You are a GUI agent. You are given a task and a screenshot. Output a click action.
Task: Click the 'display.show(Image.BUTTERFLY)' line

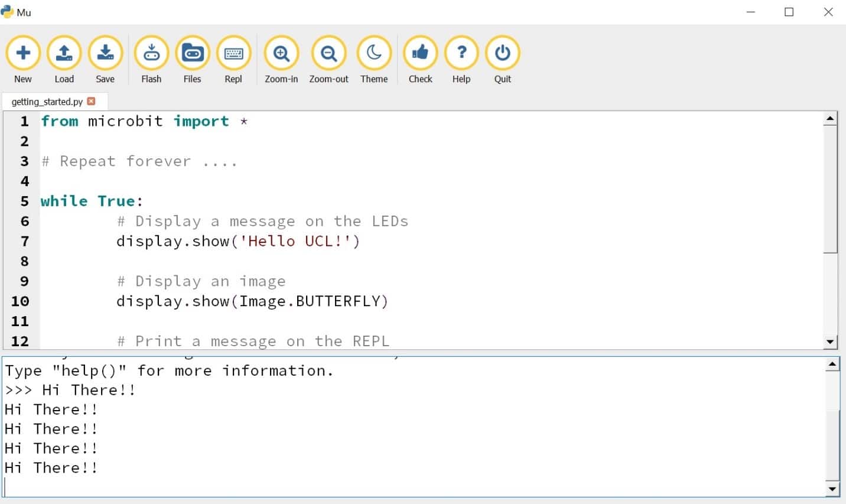(252, 301)
